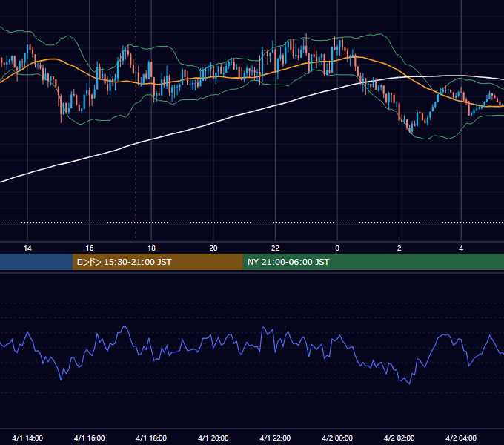Click the 18 hour axis label

[151, 248]
